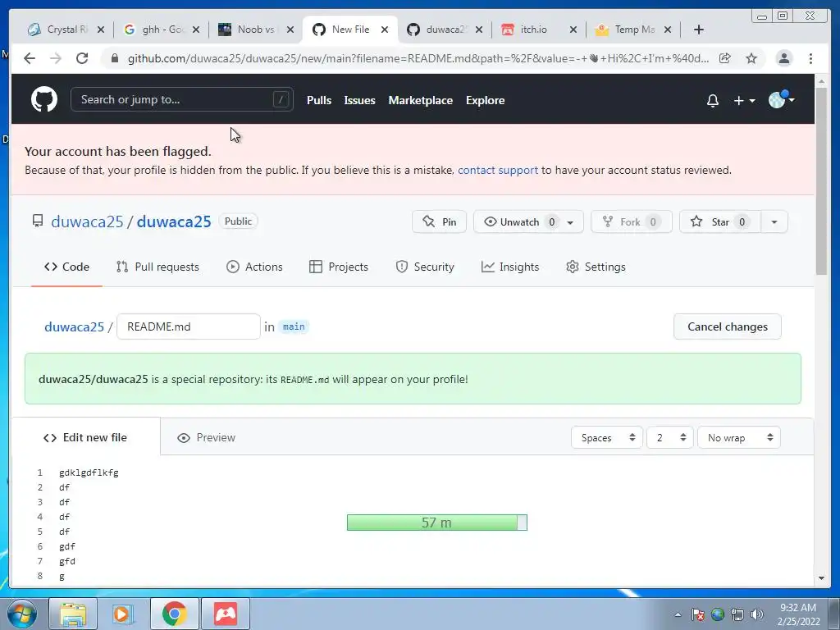The width and height of the screenshot is (840, 630).
Task: Open the No wrap dropdown
Action: (739, 438)
